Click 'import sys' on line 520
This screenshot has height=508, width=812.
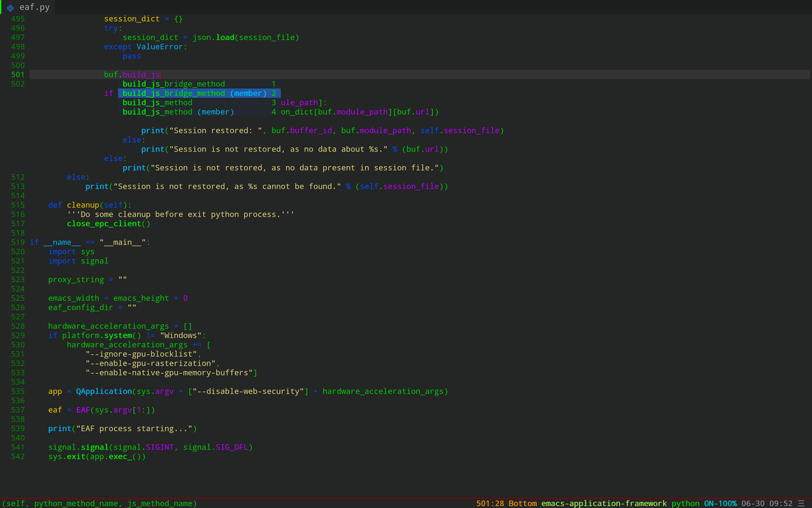(x=72, y=252)
